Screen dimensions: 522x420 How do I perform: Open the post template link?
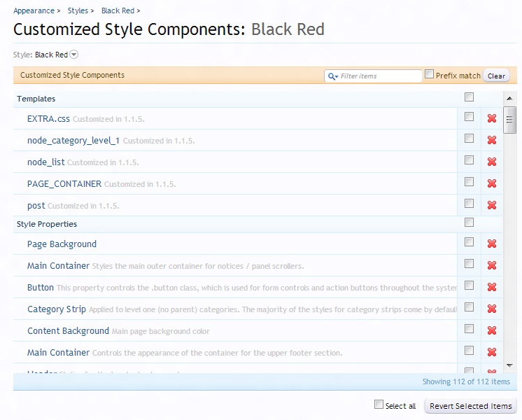click(36, 206)
